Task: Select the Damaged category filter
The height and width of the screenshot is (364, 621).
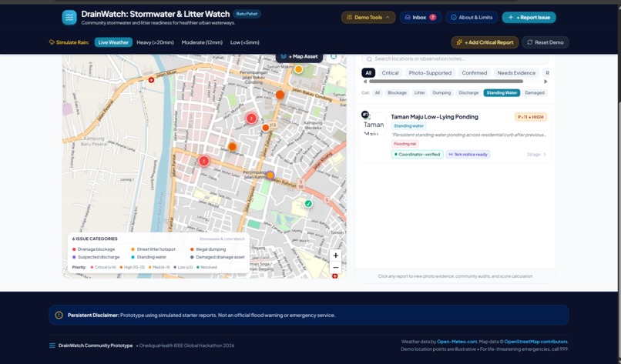Action: [x=535, y=93]
